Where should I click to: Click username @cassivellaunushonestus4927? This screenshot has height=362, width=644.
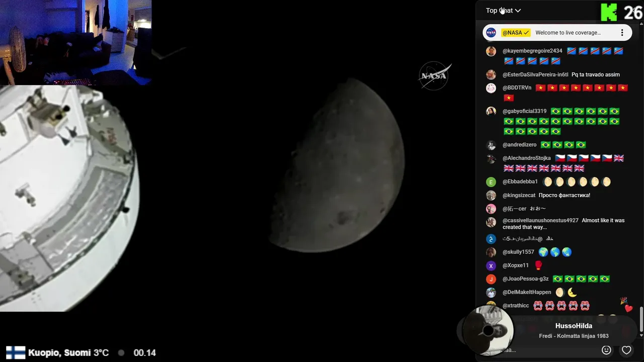540,220
